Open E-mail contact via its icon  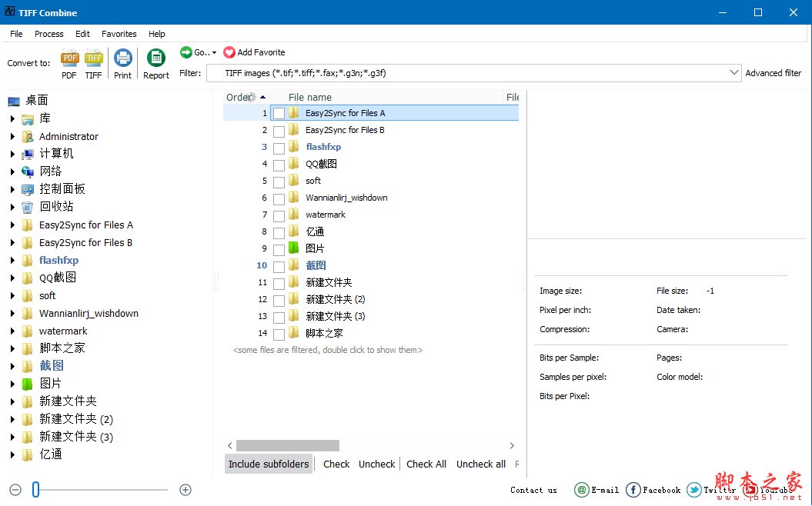[583, 490]
